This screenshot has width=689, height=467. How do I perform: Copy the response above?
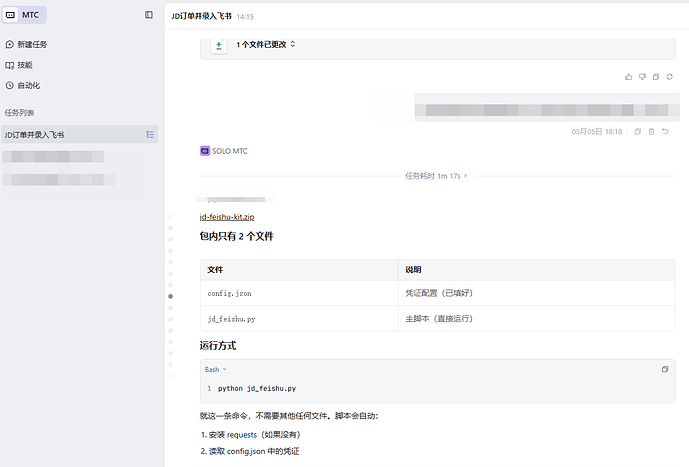[x=656, y=77]
